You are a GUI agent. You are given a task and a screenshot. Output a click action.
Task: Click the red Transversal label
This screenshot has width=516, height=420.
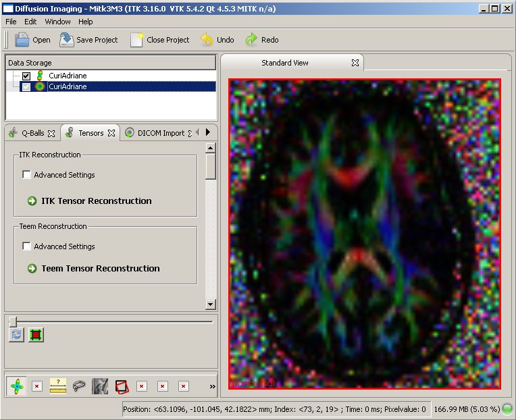click(x=253, y=383)
